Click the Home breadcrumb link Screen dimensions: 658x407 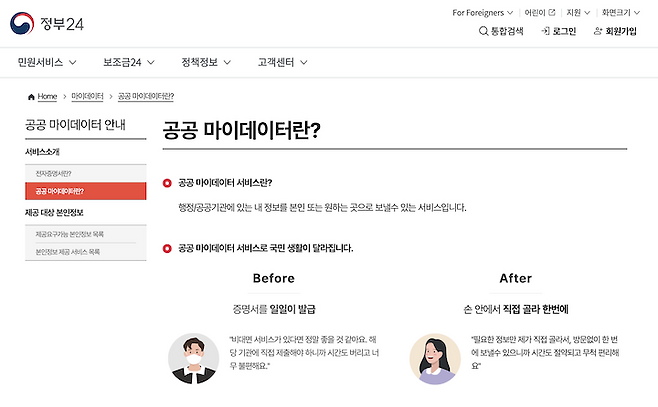click(x=47, y=97)
